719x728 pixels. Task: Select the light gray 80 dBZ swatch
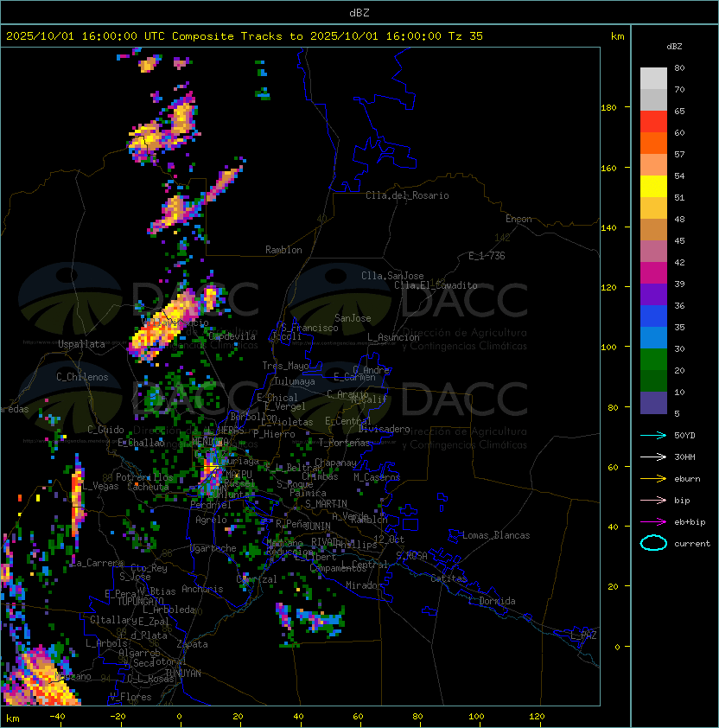pos(653,78)
